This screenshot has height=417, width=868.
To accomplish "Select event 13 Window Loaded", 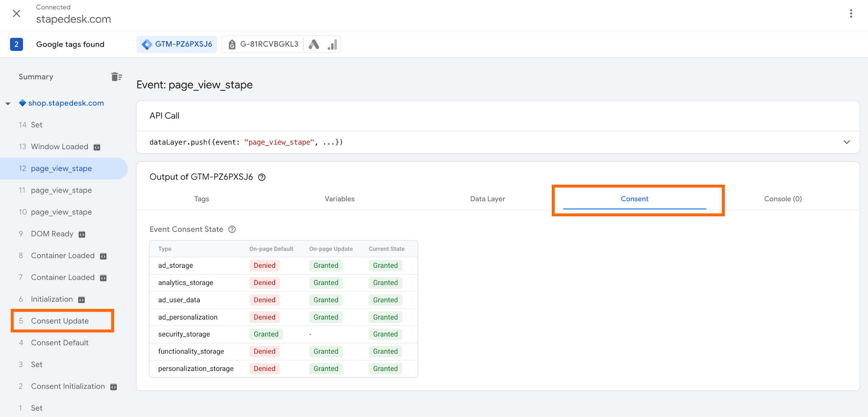I will (64, 147).
